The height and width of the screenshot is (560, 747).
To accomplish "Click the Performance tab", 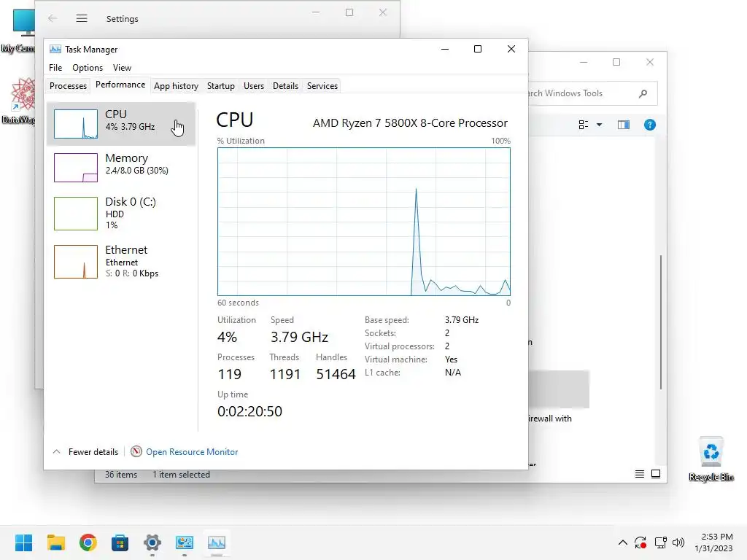I will tap(120, 85).
